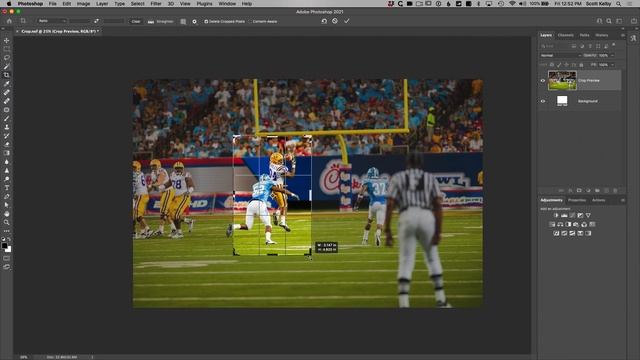Cancel the current crop operation
The width and height of the screenshot is (640, 360).
(335, 21)
